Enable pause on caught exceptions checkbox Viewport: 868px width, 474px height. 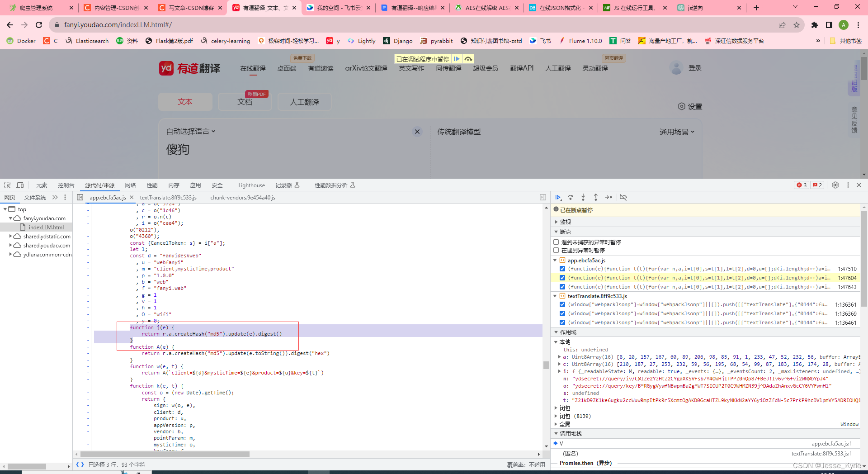(x=557, y=250)
